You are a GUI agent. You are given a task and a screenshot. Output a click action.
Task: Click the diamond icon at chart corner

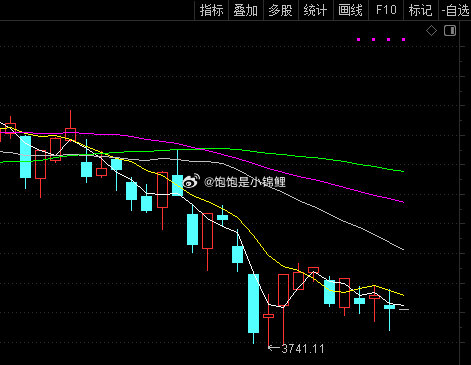[431, 31]
